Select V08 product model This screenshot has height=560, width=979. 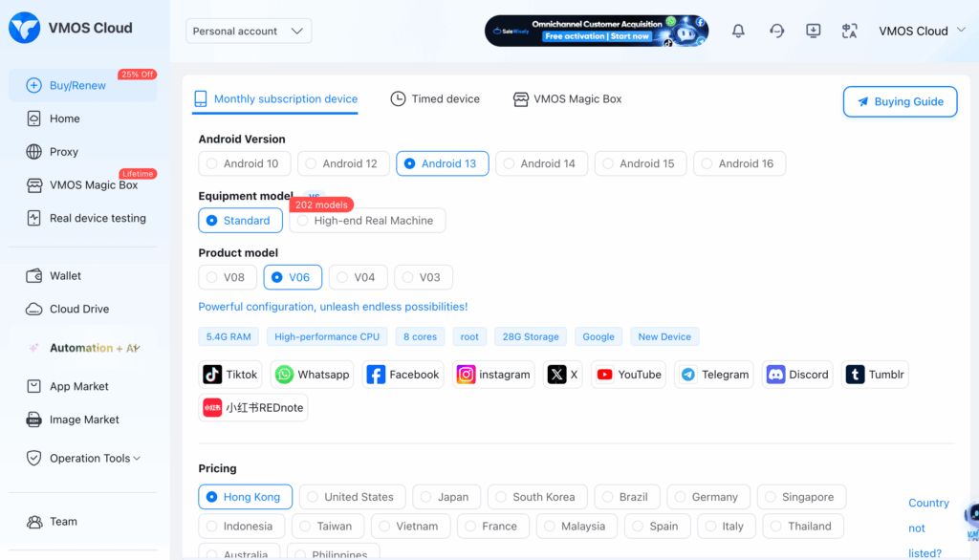pyautogui.click(x=228, y=277)
